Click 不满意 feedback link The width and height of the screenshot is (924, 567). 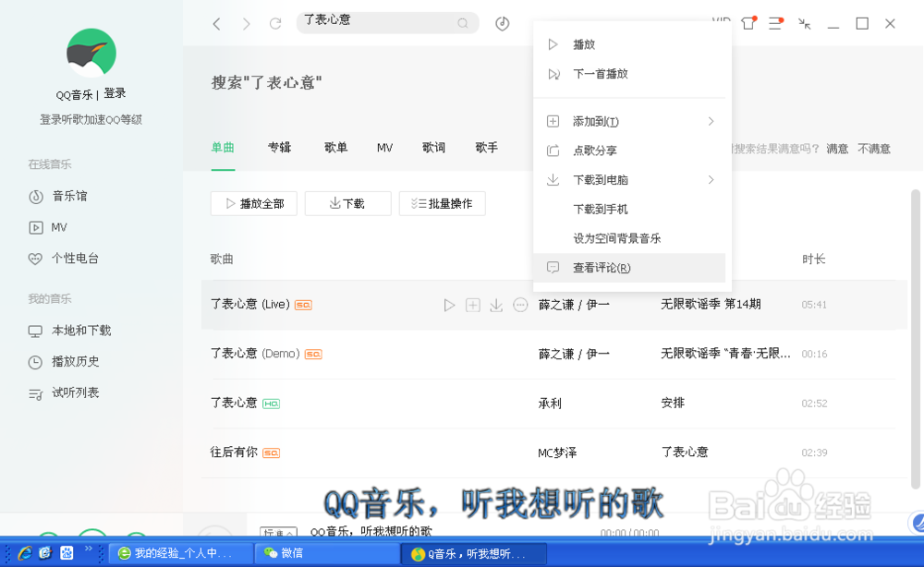[x=874, y=149]
